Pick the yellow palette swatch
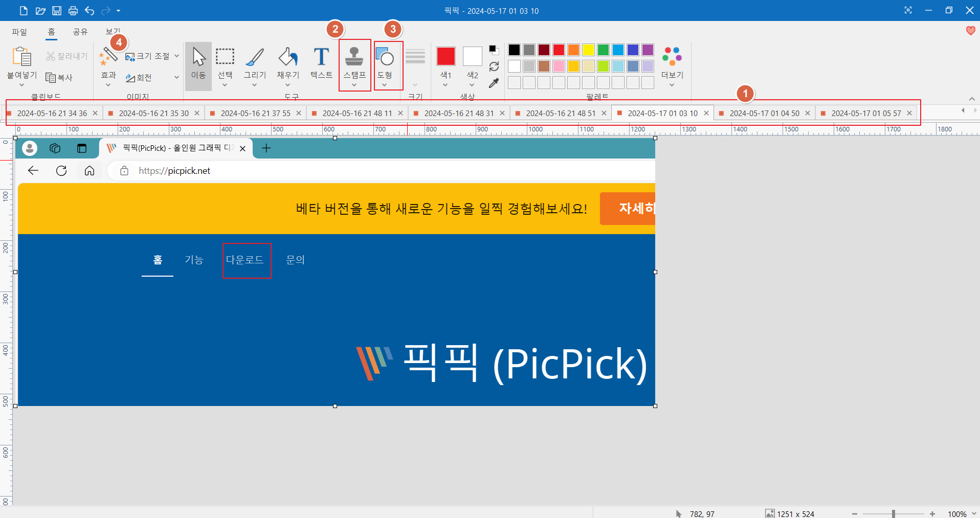980x518 pixels. pos(588,50)
